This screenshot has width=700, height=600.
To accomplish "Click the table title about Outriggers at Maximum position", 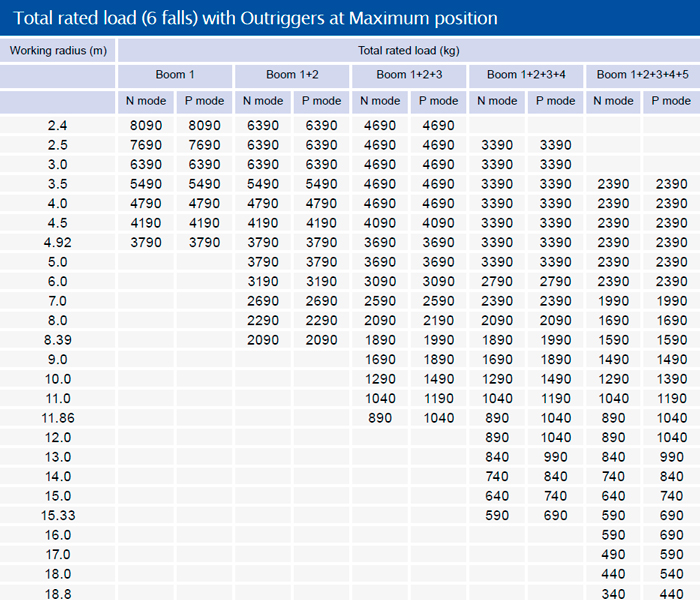I will (253, 18).
